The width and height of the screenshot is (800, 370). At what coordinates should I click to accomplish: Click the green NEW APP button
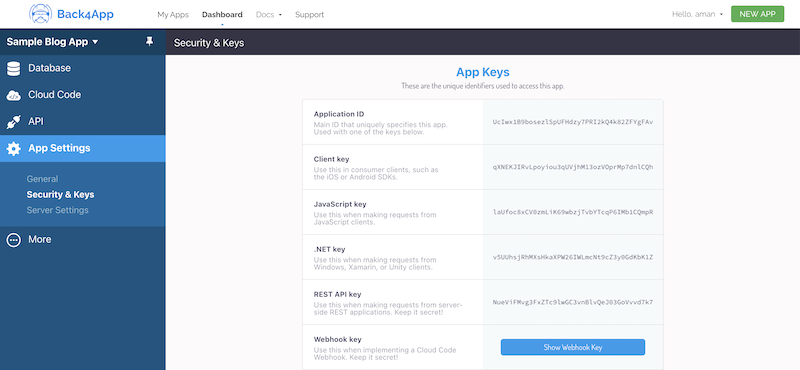point(757,14)
